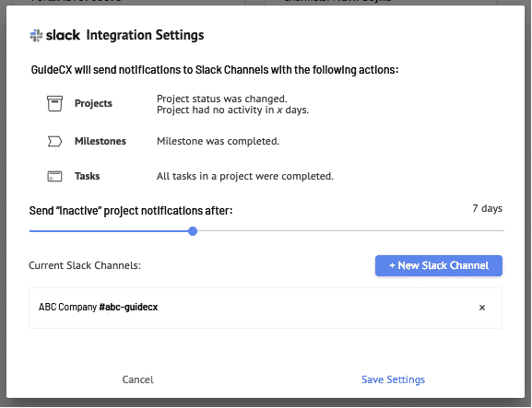Viewport: 532px width, 408px height.
Task: Click 'Send inactive project notifications after:' label
Action: point(131,211)
